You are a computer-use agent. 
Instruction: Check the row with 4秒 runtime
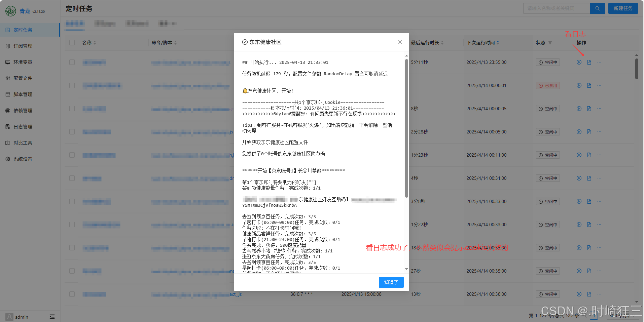pyautogui.click(x=72, y=178)
